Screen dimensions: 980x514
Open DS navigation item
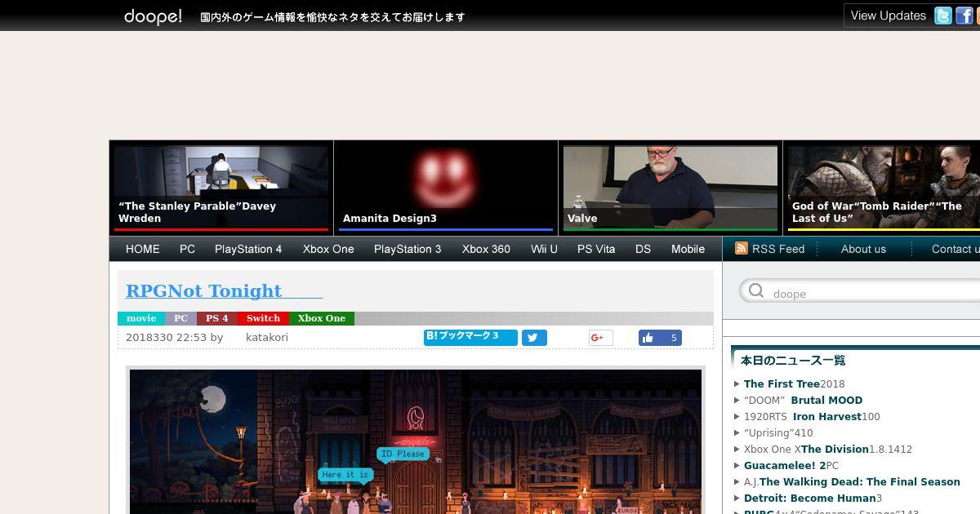coord(643,249)
